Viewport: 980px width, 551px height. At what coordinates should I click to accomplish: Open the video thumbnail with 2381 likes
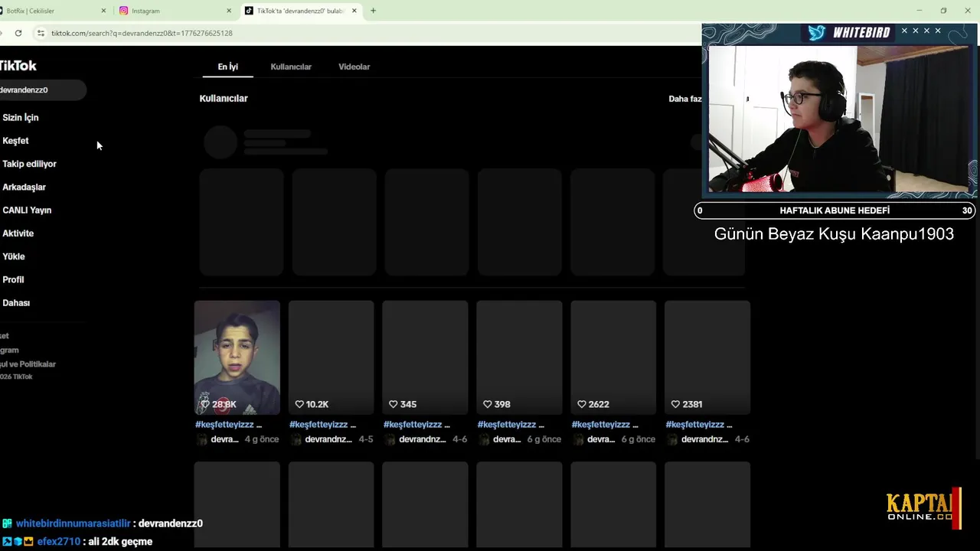coord(707,357)
